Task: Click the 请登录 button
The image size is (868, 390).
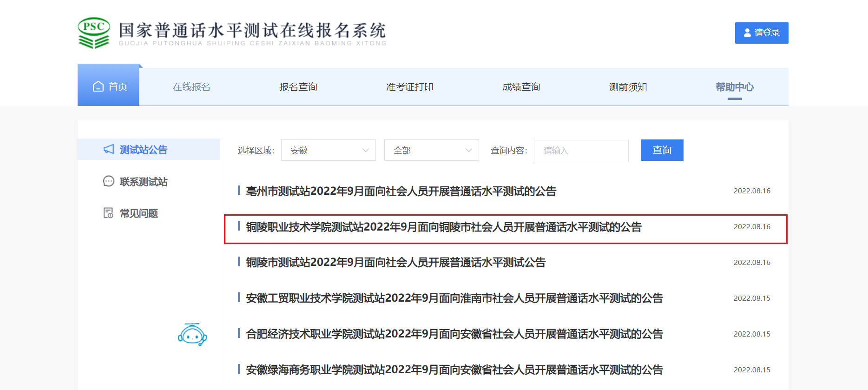Action: (x=762, y=33)
